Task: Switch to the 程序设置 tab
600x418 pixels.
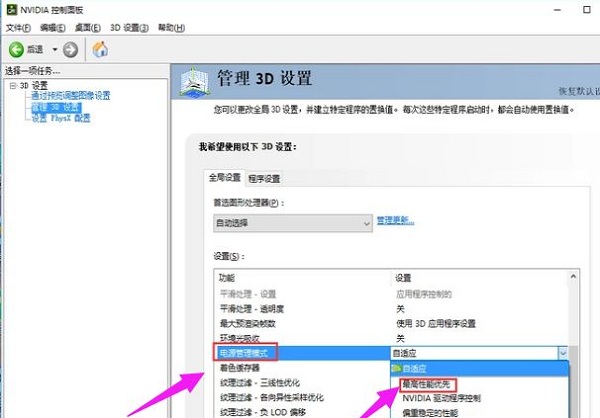Action: (x=264, y=178)
